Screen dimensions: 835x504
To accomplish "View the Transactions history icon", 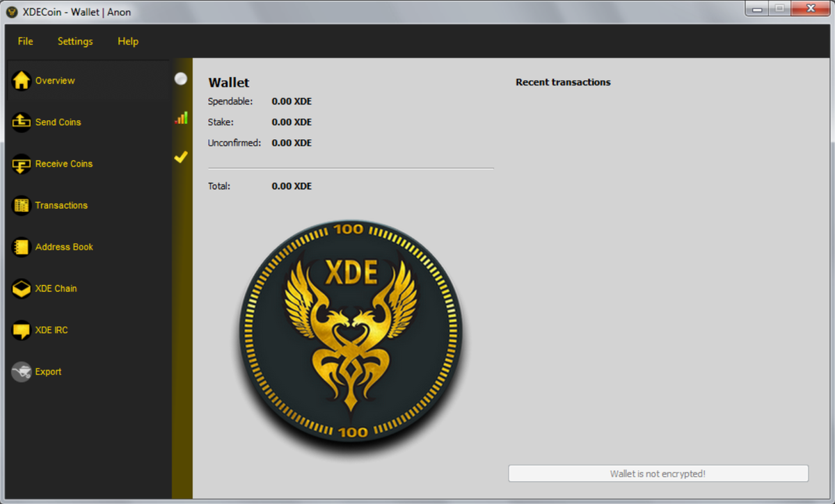I will [x=19, y=205].
